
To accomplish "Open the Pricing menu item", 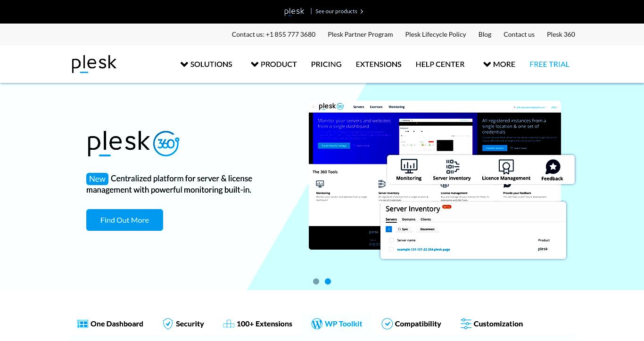I will click(x=326, y=64).
